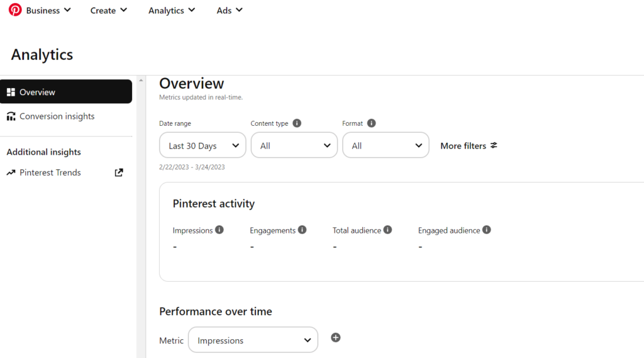This screenshot has height=358, width=644.
Task: Click the Total audience info icon
Action: point(387,230)
